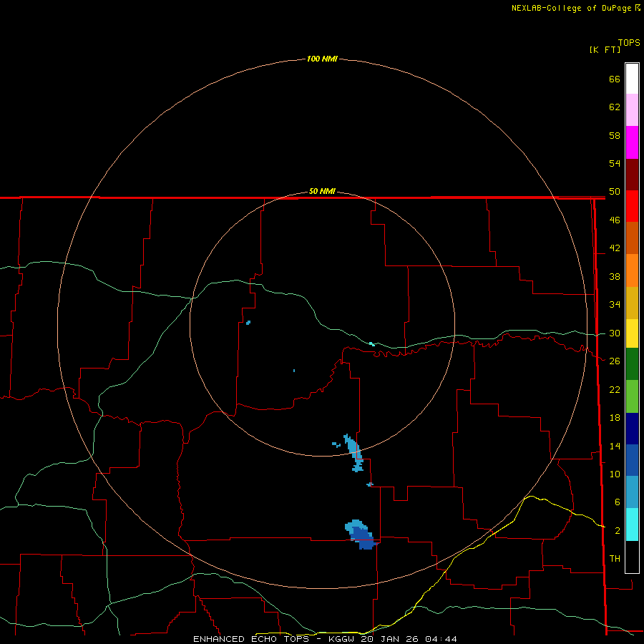Pick the dark red legend swatch

[632, 175]
